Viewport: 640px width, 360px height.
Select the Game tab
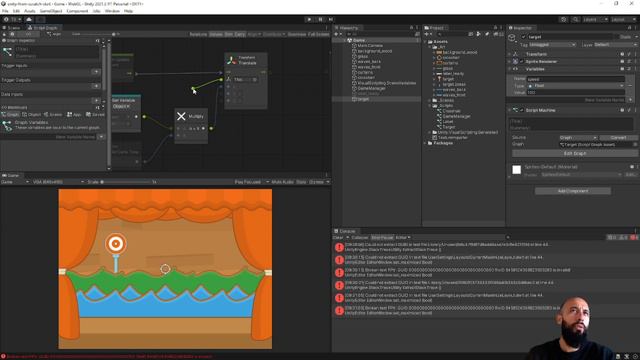[x=11, y=176]
